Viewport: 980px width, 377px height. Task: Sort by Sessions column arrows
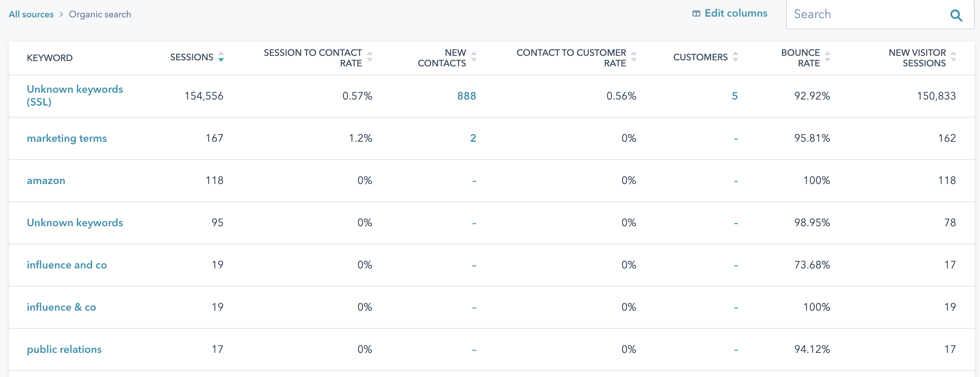pos(221,57)
